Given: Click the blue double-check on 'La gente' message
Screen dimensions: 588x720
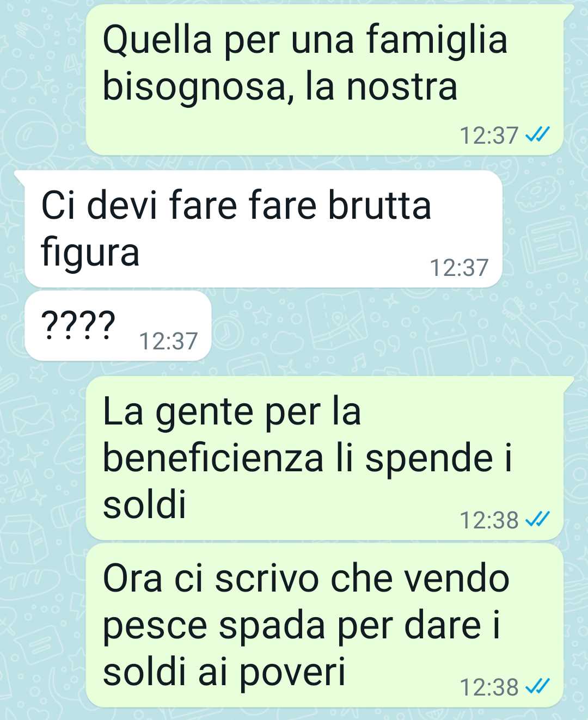Looking at the screenshot, I should [537, 519].
